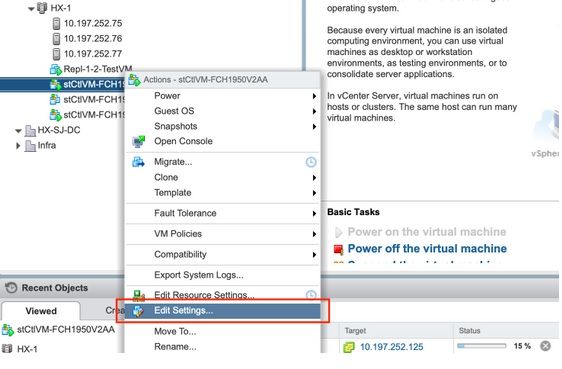Image resolution: width=562 pixels, height=369 pixels.
Task: Click the Edit Resource Settings icon
Action: pos(139,296)
